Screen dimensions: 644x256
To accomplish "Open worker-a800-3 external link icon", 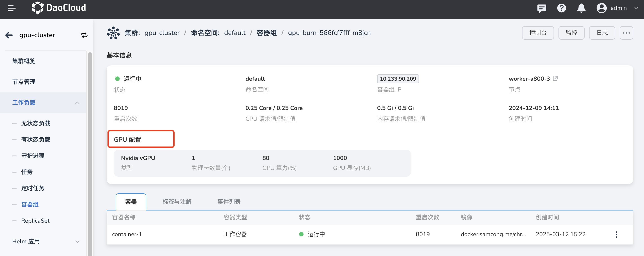I will tap(555, 78).
